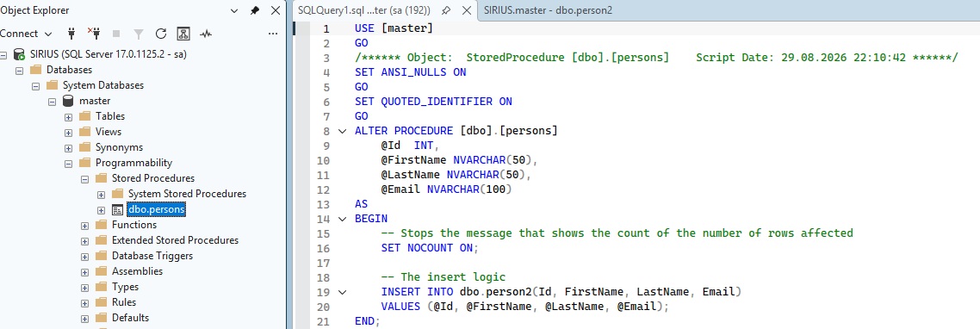Click '@Email NVARCHAR(100)' parameter line
Screen dimensions: 980x329
coord(446,189)
